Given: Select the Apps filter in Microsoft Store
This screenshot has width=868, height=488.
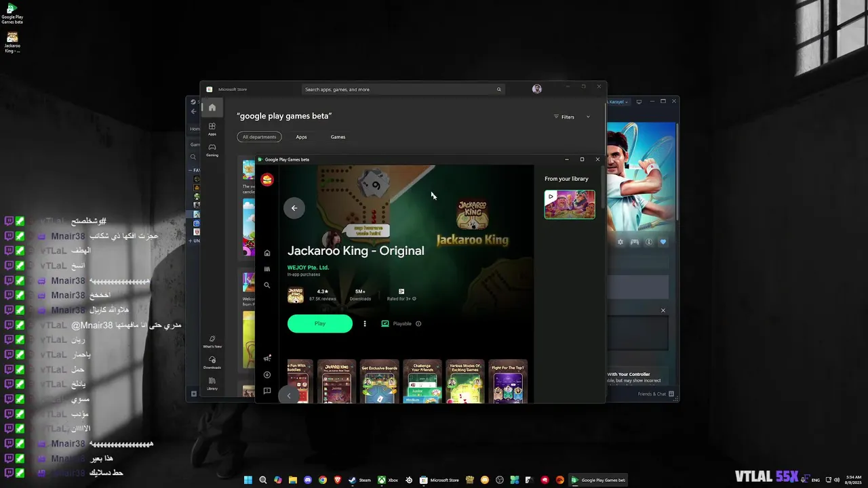Looking at the screenshot, I should 301,137.
